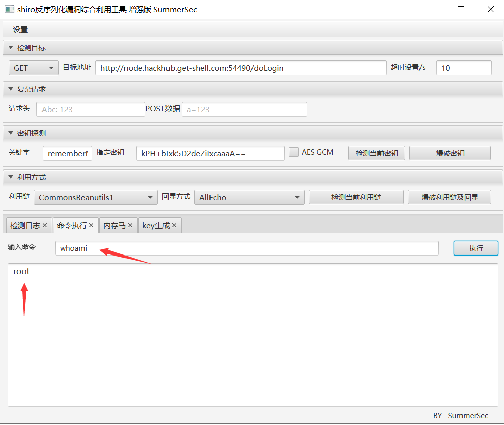Close the 命令执行 tab using X icon

[x=91, y=226]
